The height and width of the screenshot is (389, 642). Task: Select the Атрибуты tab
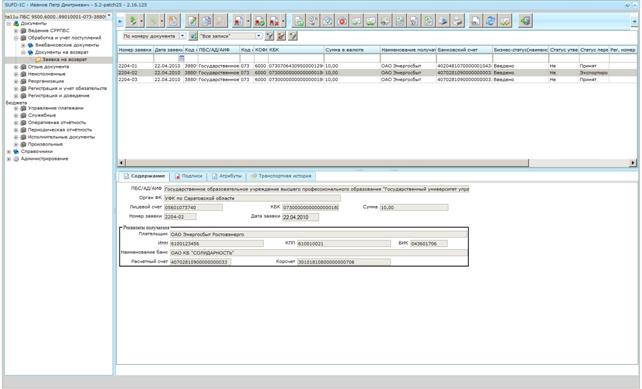coord(227,176)
